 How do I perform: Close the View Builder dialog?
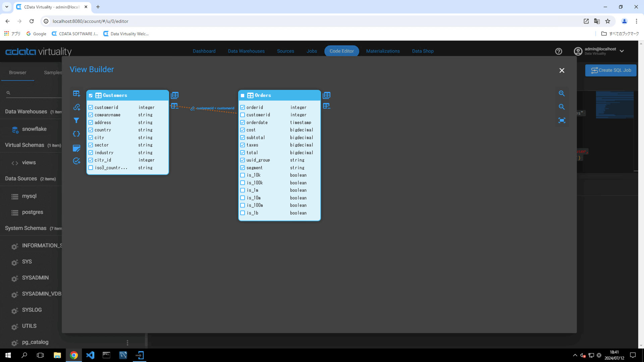(562, 70)
